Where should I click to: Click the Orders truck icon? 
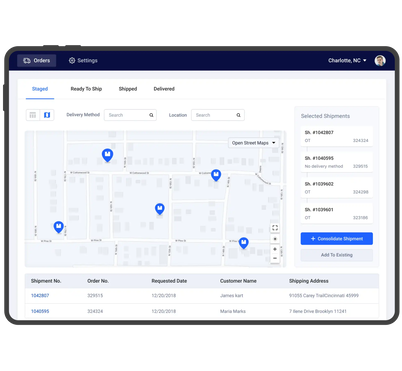(27, 61)
